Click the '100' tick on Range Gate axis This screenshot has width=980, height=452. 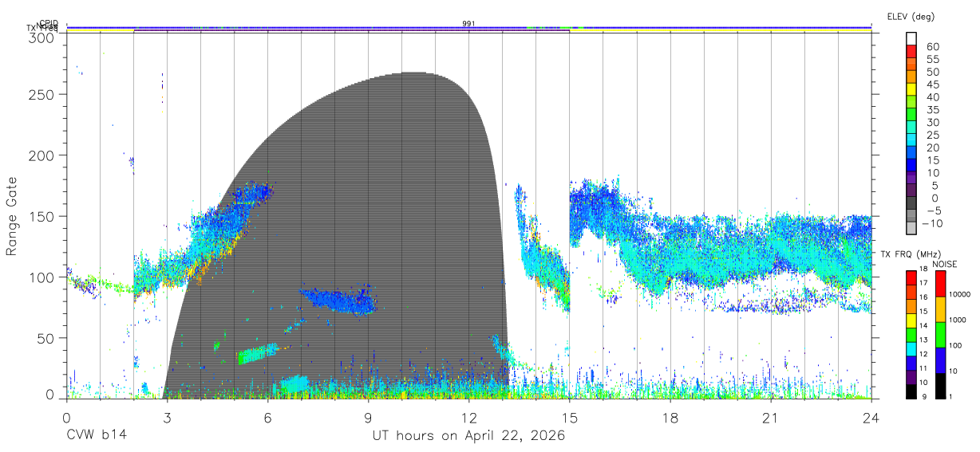[x=41, y=277]
